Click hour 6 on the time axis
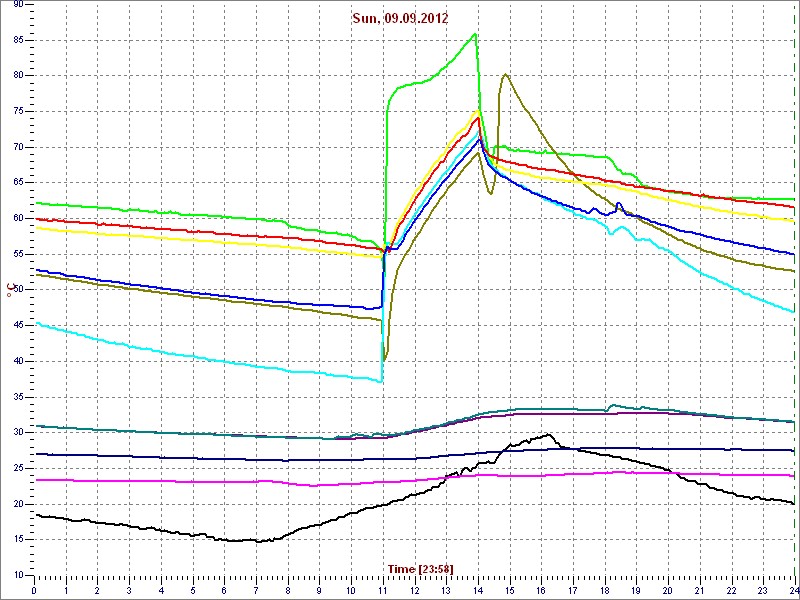Viewport: 800px width, 600px height. point(224,588)
